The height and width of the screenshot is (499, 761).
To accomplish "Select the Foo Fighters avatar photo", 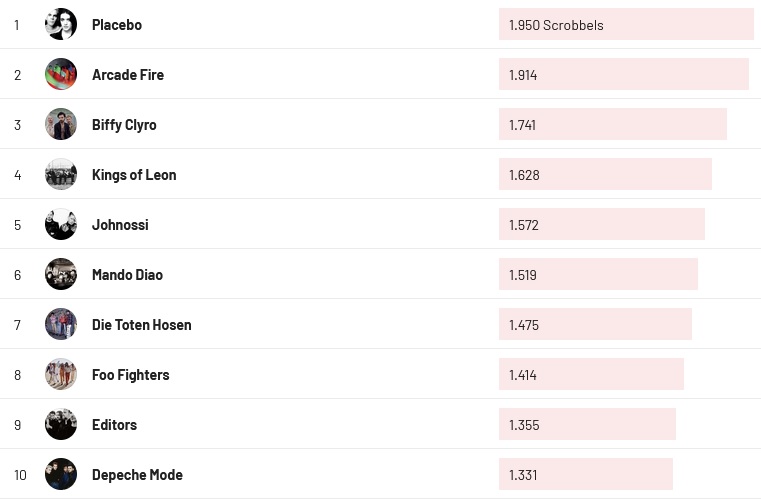I will 61,374.
